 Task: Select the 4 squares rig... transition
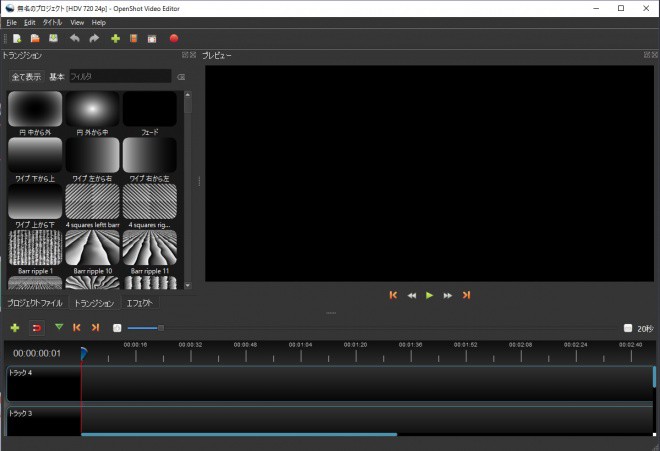tap(150, 202)
